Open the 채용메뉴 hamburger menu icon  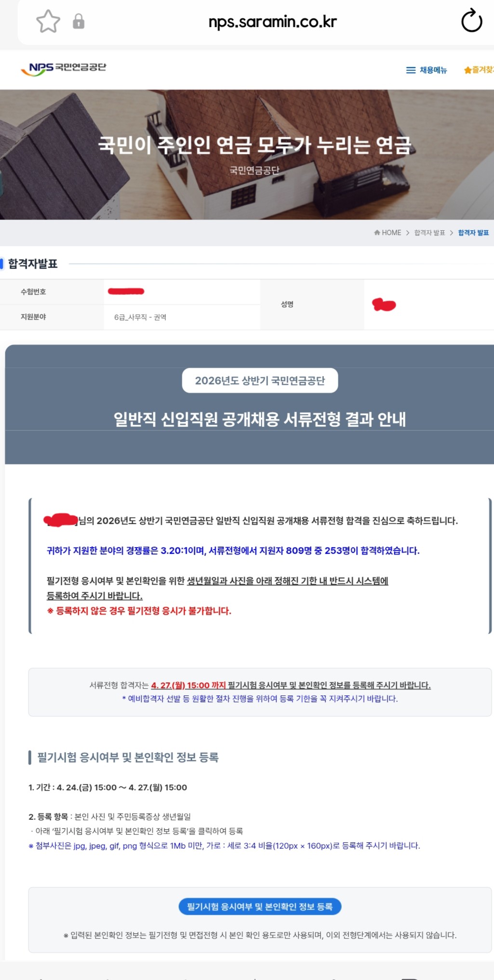[411, 70]
